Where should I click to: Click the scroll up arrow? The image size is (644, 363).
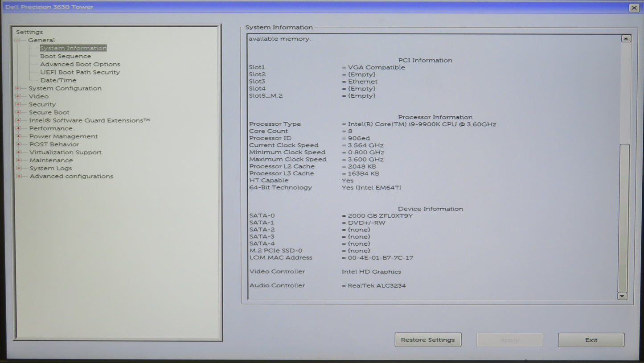[x=626, y=39]
